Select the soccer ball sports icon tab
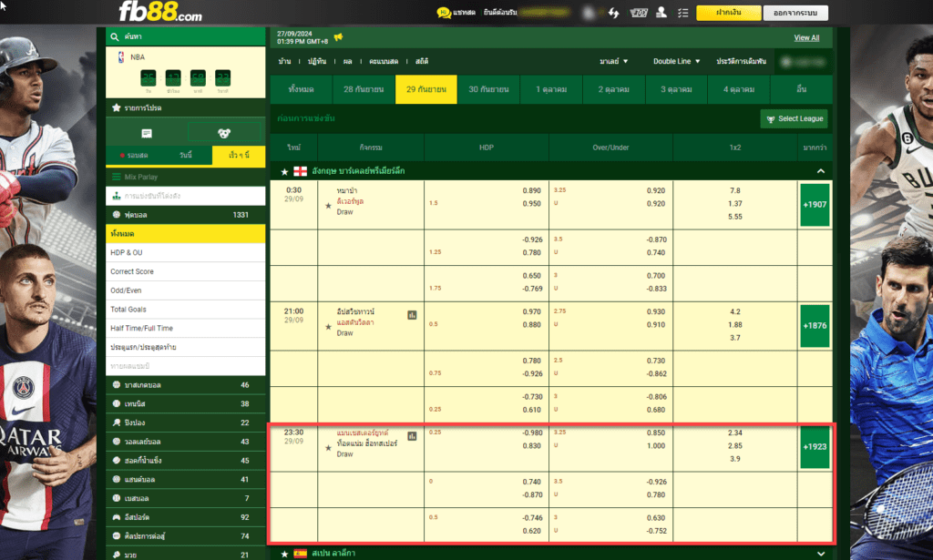Screen dimensions: 933x560 (x=224, y=133)
